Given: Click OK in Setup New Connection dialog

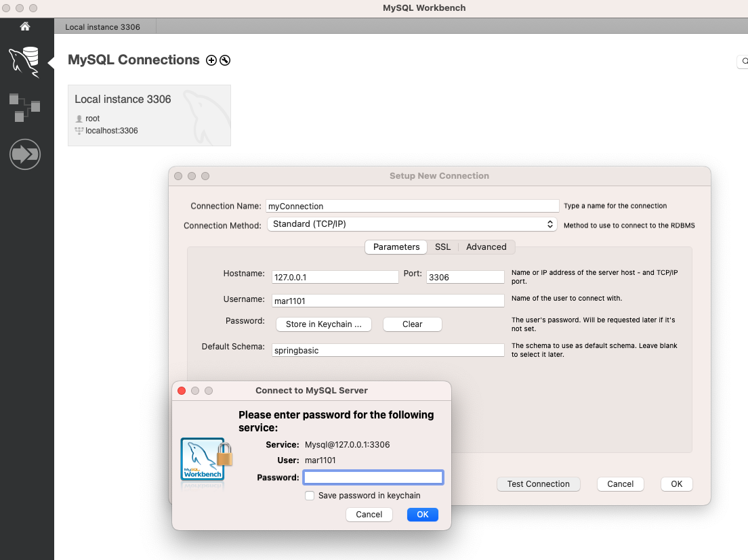Looking at the screenshot, I should pos(676,483).
